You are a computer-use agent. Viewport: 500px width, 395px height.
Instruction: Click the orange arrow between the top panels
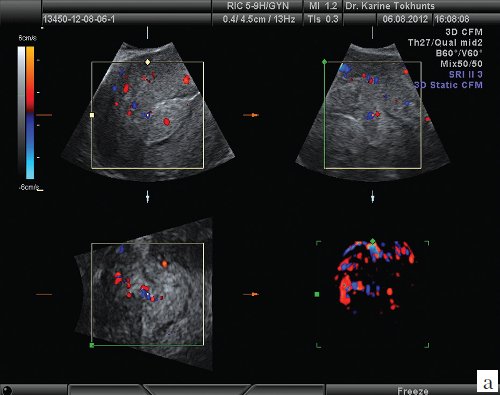(251, 115)
